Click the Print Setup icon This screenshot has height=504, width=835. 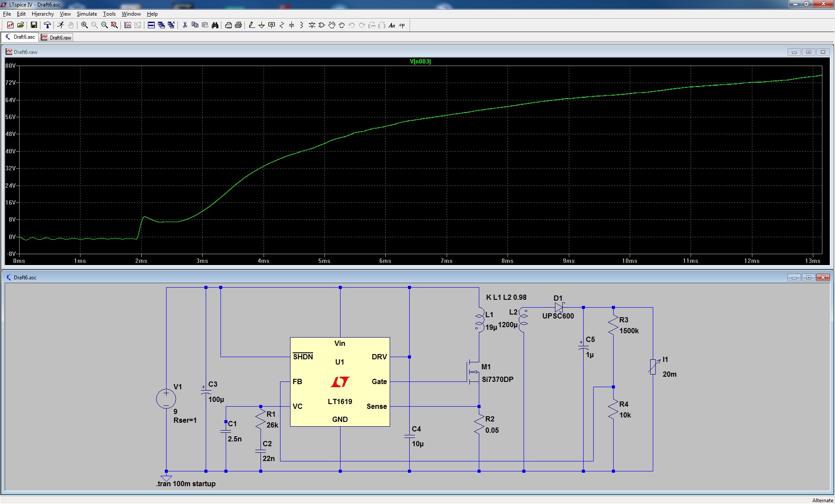click(x=228, y=25)
